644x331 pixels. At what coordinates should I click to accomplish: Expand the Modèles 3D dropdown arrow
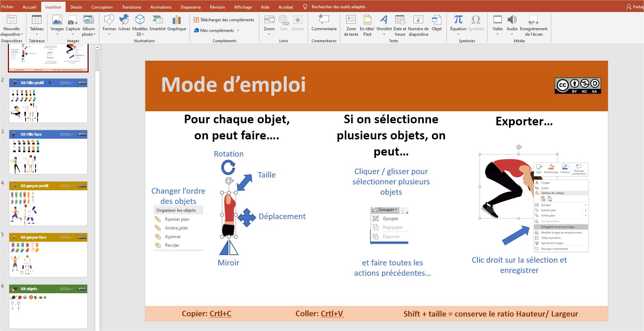143,34
